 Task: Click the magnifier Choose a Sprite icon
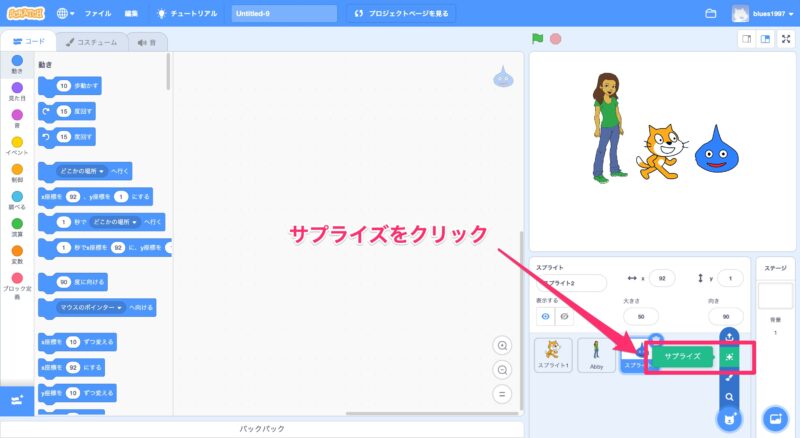click(x=730, y=396)
